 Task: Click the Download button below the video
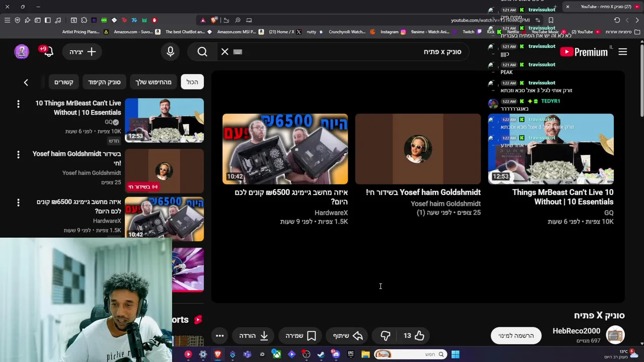click(x=253, y=335)
